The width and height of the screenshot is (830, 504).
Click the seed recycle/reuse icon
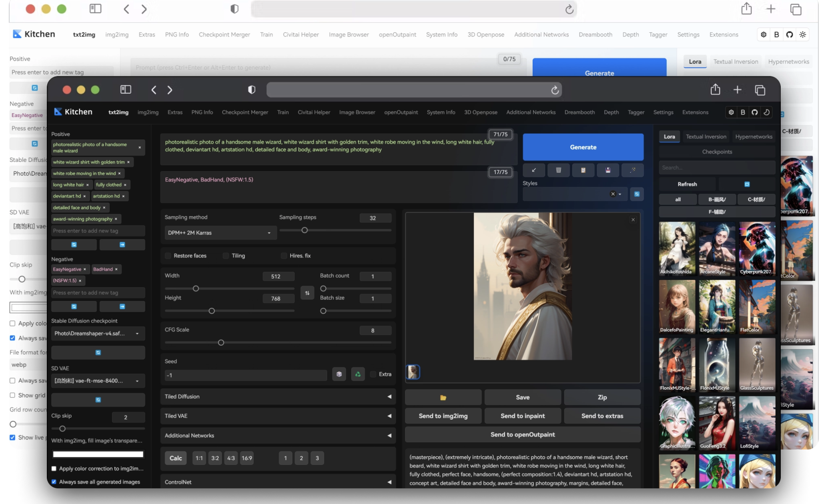pos(358,374)
